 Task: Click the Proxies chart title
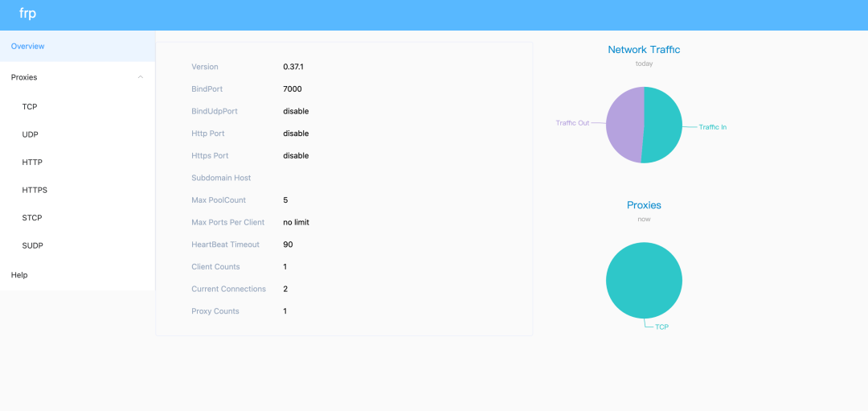[644, 205]
